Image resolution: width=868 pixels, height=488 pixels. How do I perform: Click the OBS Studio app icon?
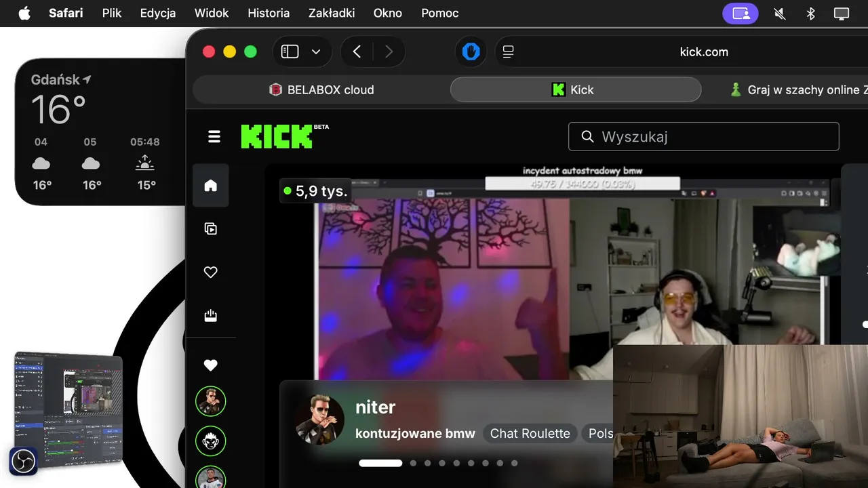coord(23,462)
